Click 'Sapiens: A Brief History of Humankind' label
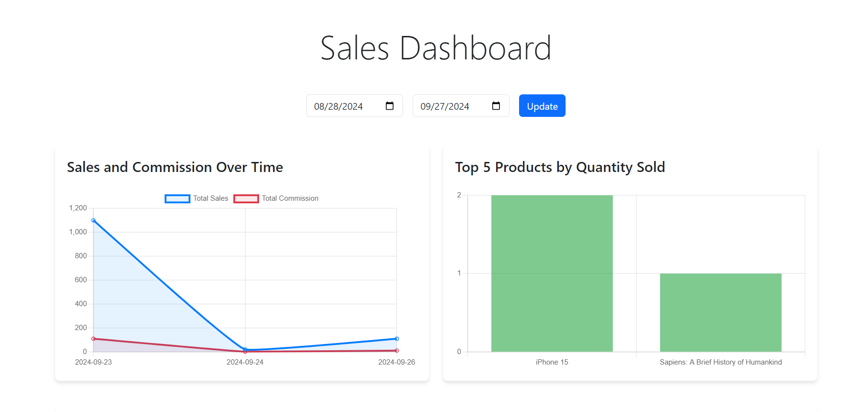The width and height of the screenshot is (868, 412). (x=720, y=362)
